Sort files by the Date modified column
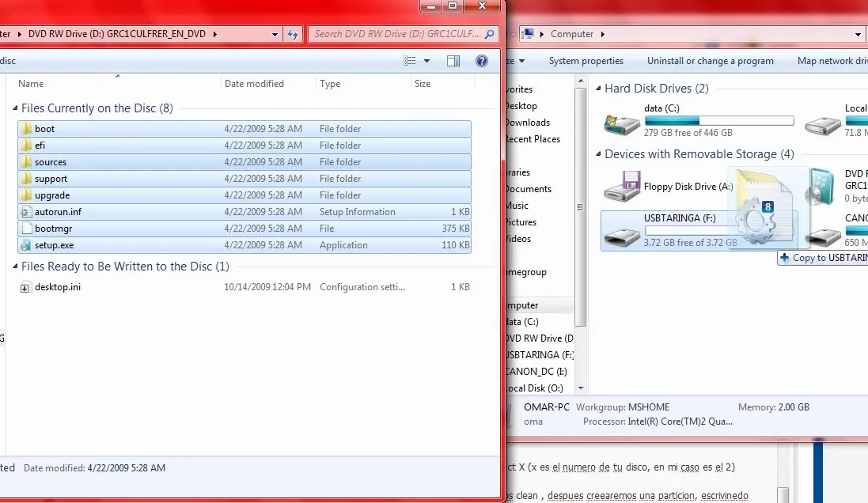The image size is (868, 503). [x=255, y=84]
